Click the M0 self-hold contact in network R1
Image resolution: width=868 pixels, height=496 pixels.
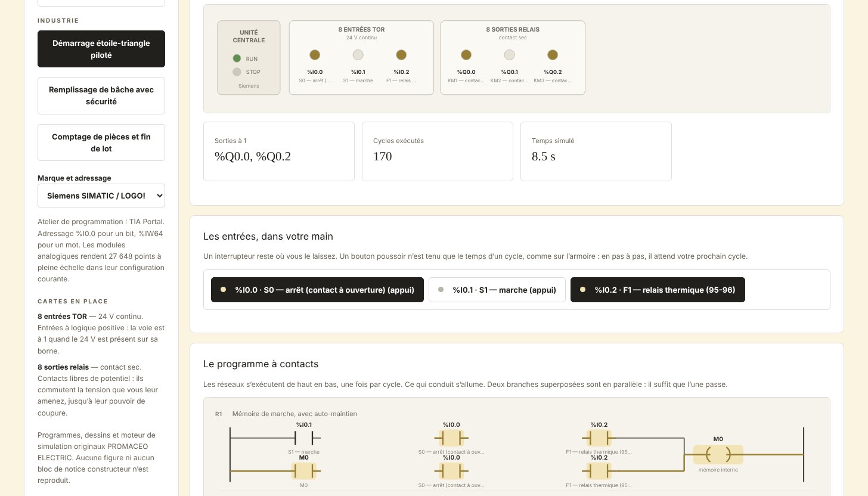point(304,471)
